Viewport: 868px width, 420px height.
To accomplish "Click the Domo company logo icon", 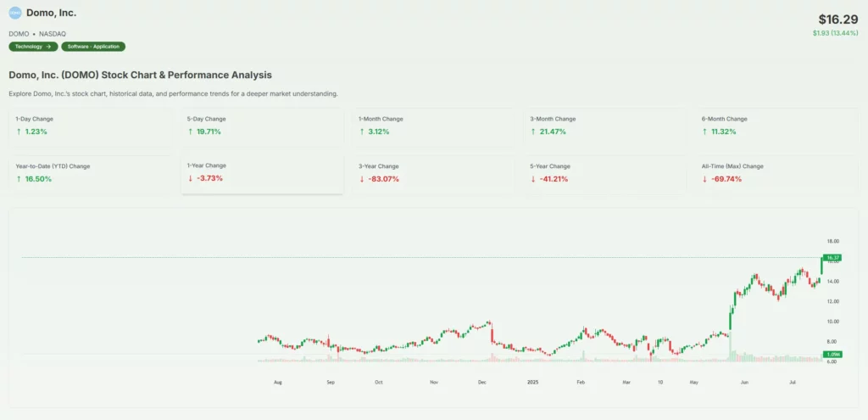I will click(15, 13).
